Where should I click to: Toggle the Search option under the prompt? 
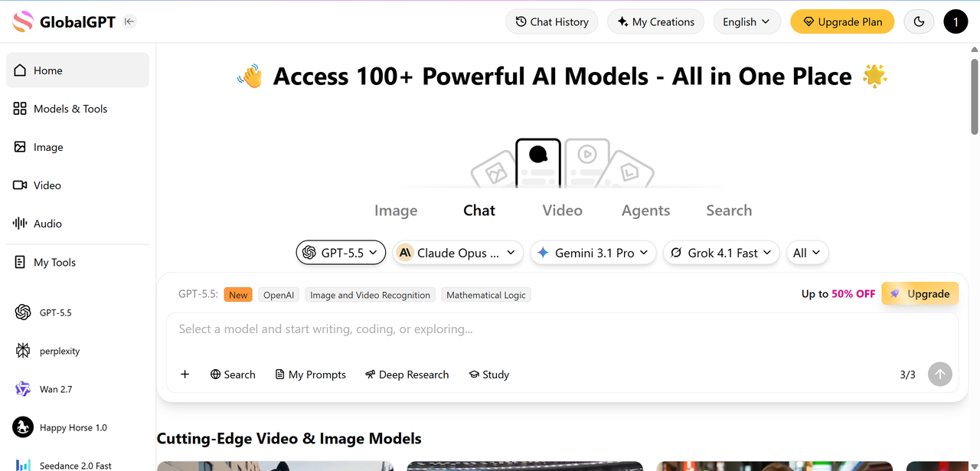pyautogui.click(x=233, y=375)
